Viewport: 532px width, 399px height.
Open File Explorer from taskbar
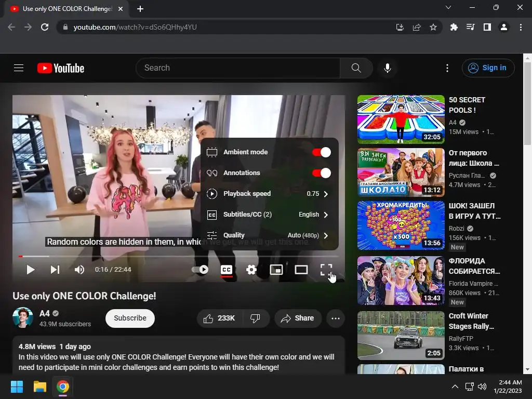39,387
